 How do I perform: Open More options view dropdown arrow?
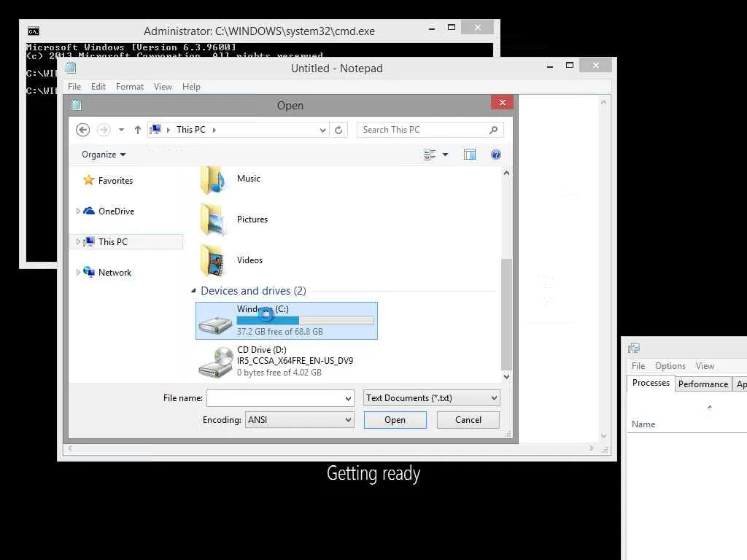(446, 155)
